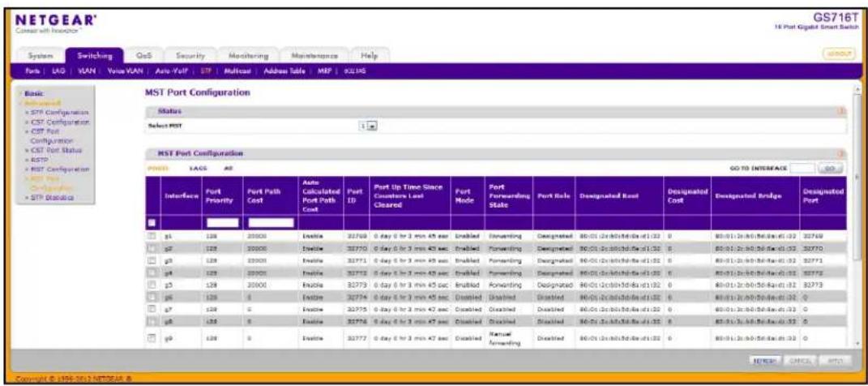Click the Interface column header
Image resolution: width=868 pixels, height=386 pixels.
tap(181, 195)
